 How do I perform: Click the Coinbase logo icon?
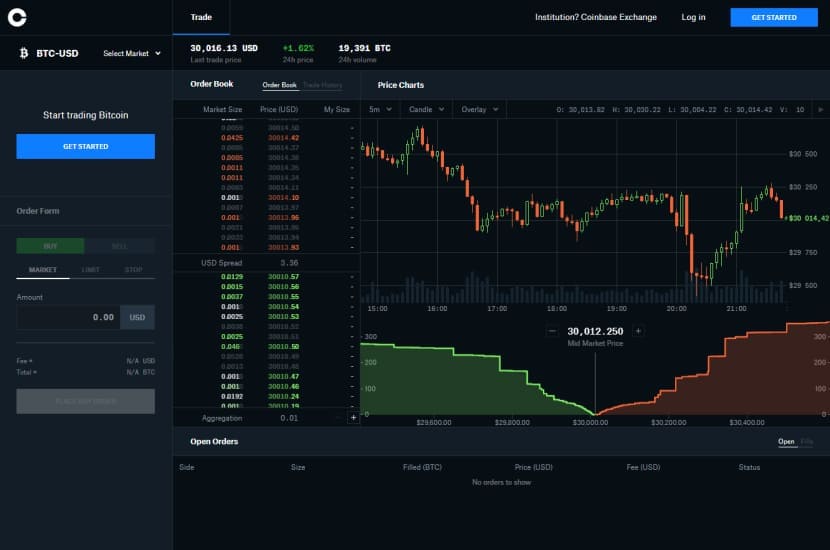point(17,17)
